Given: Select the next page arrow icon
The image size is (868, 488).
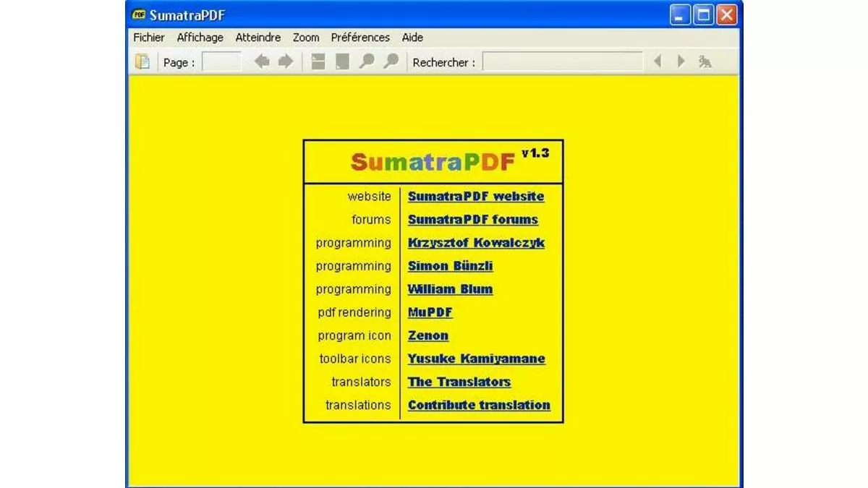Looking at the screenshot, I should click(x=284, y=61).
